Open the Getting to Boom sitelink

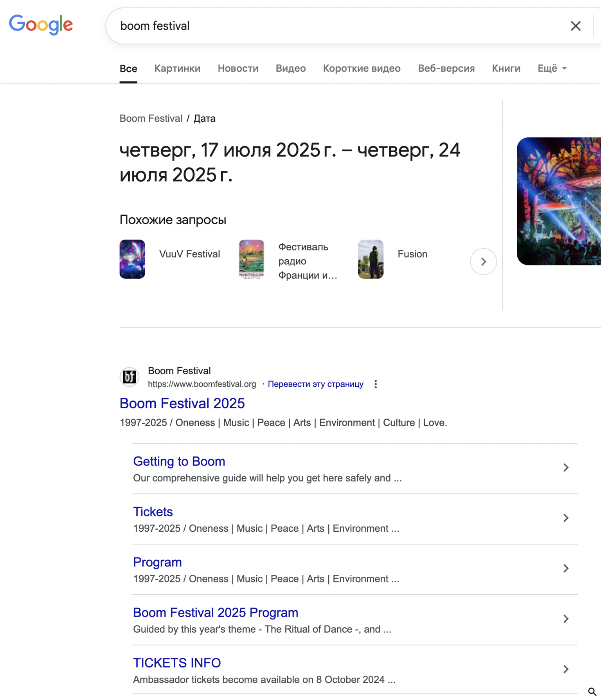179,462
